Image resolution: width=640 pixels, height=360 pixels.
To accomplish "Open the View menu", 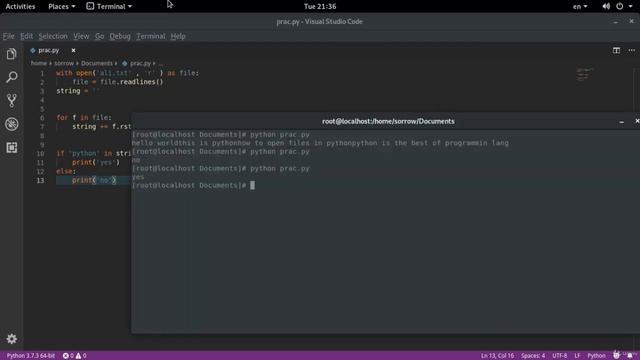I will pyautogui.click(x=81, y=36).
